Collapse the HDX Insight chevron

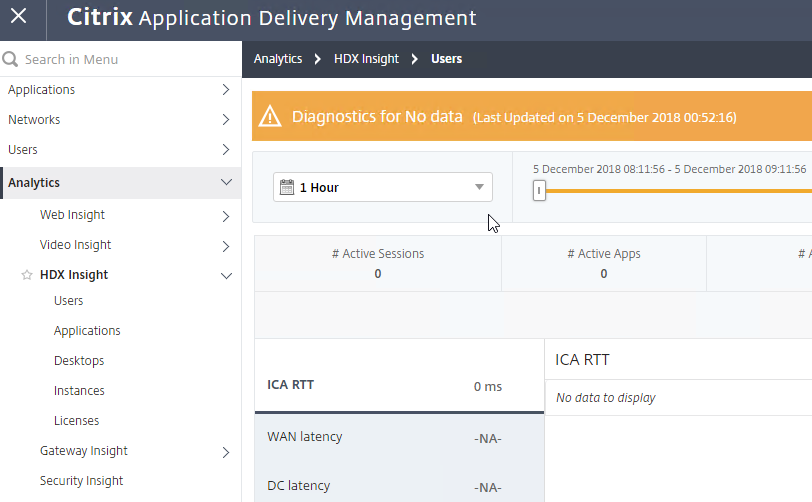226,276
